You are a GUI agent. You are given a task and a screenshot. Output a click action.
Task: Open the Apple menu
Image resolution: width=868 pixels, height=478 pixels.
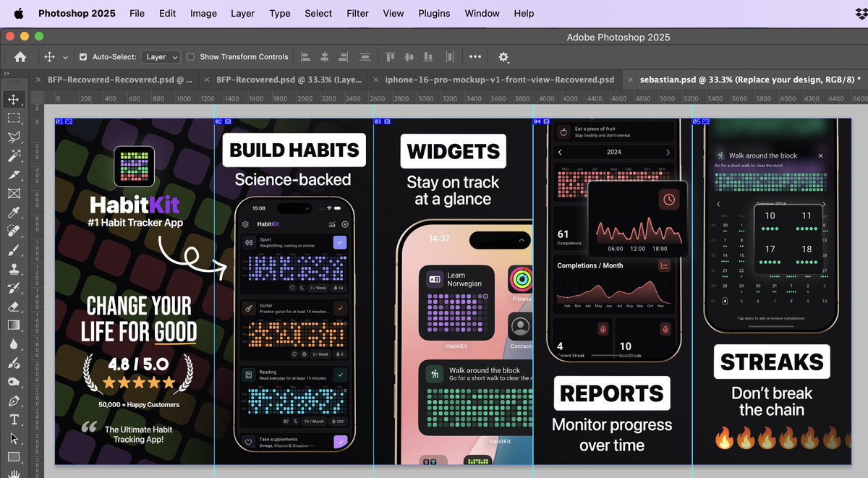coord(19,13)
